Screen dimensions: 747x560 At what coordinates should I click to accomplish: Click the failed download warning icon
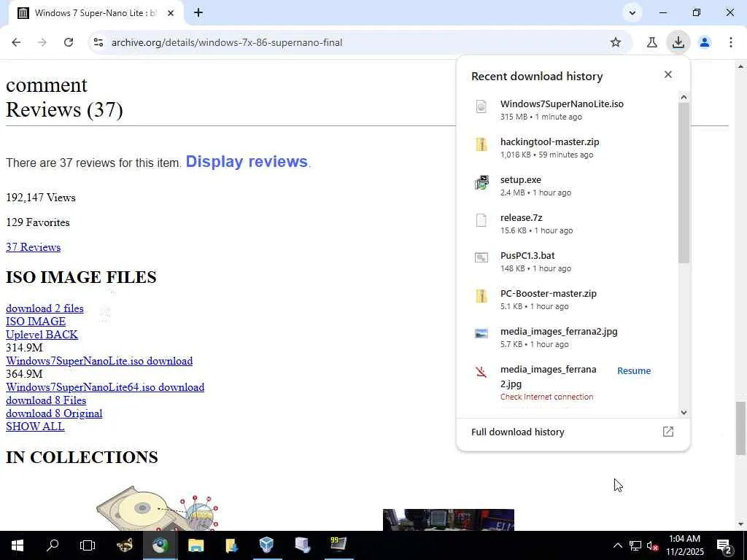pyautogui.click(x=481, y=372)
